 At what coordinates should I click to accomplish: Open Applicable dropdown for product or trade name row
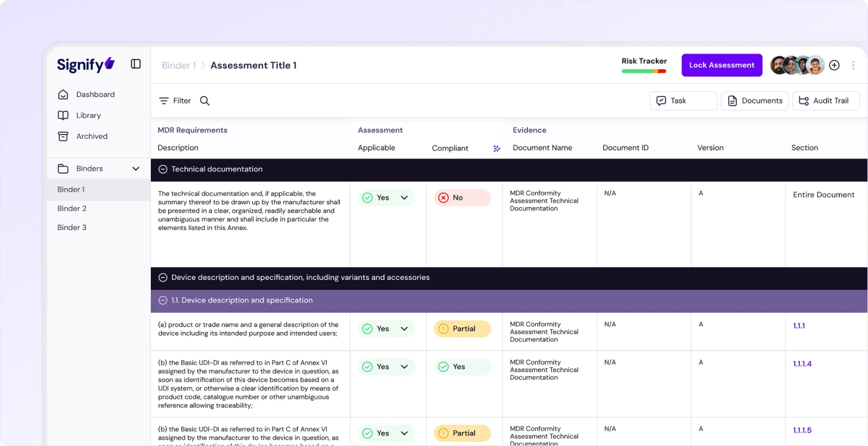click(x=386, y=329)
